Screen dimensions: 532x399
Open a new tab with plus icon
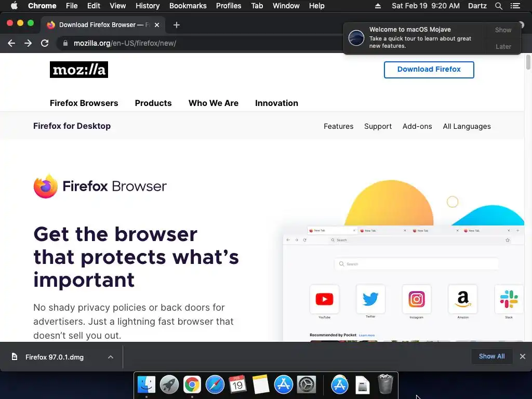click(x=177, y=25)
